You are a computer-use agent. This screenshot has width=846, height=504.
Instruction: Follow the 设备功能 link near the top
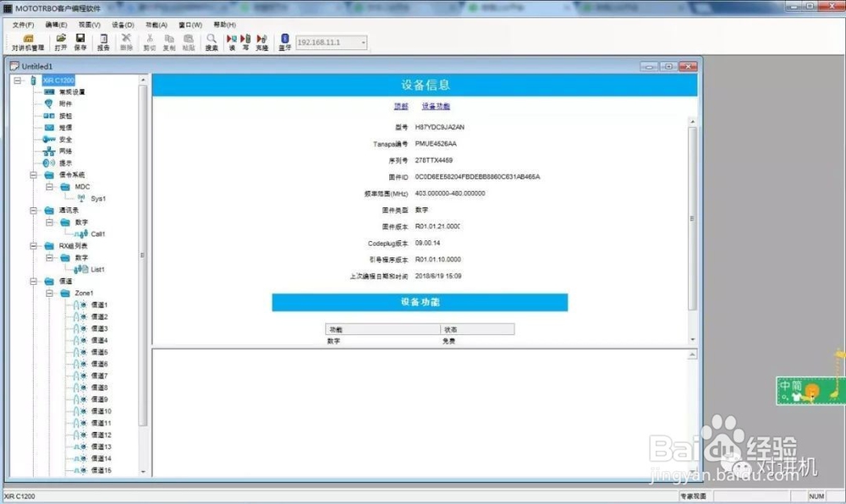(x=436, y=107)
